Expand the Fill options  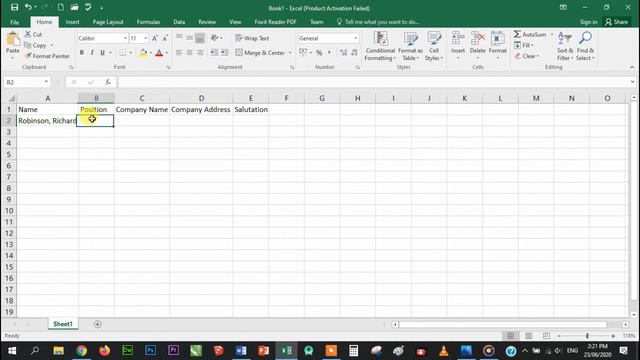tap(524, 45)
